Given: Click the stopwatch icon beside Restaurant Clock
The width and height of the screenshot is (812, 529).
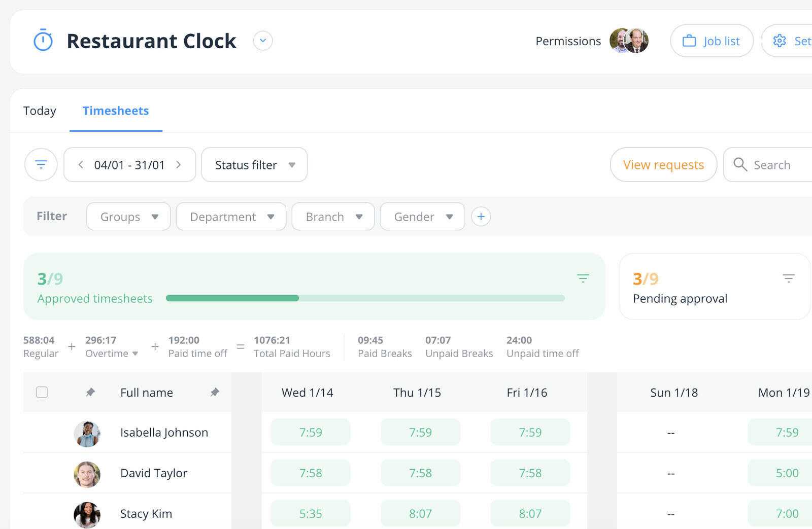Looking at the screenshot, I should coord(43,40).
